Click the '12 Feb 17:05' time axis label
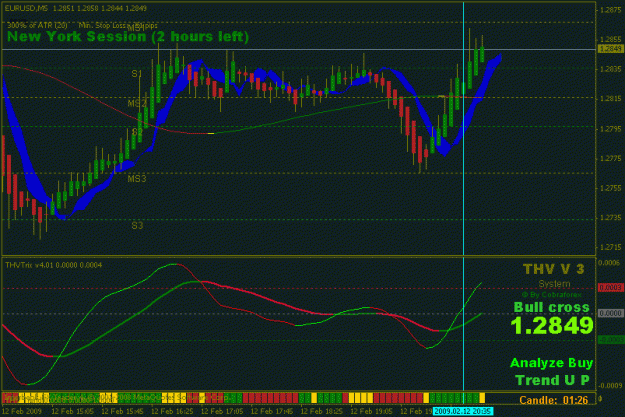 click(x=222, y=411)
